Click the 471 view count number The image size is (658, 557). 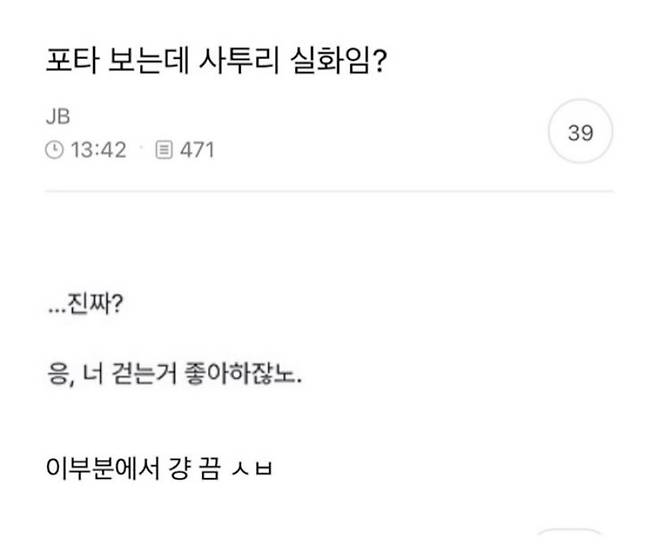197,150
